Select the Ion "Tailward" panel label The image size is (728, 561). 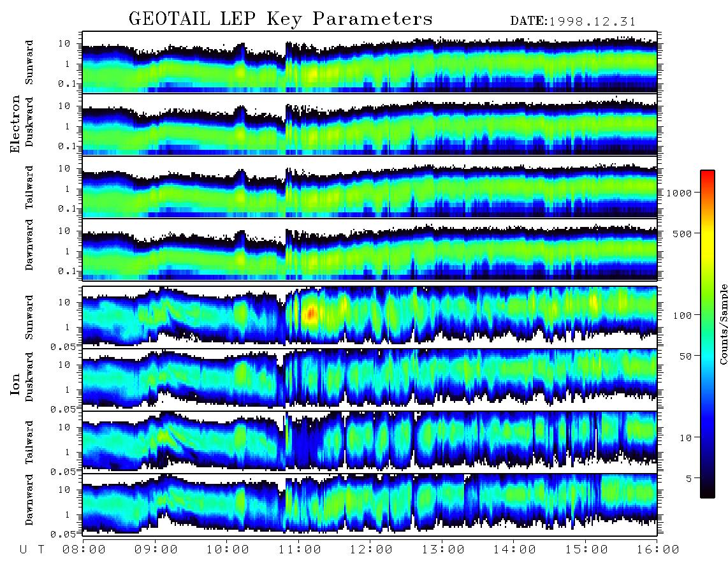tap(29, 442)
